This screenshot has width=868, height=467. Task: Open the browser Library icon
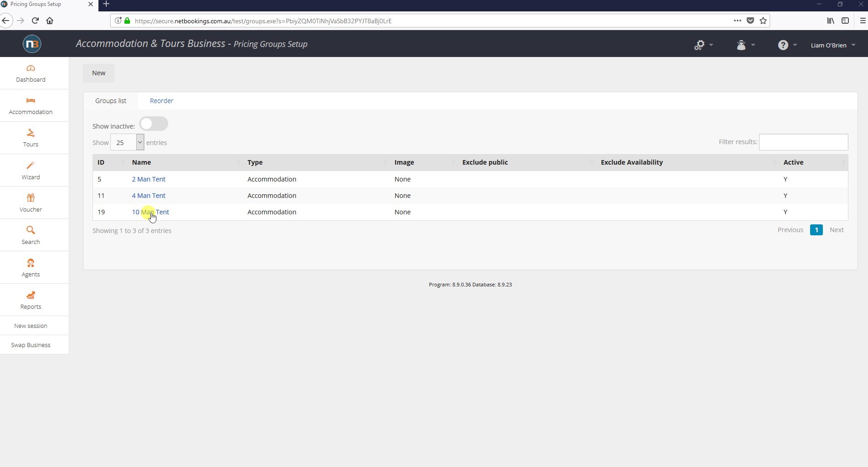click(831, 21)
